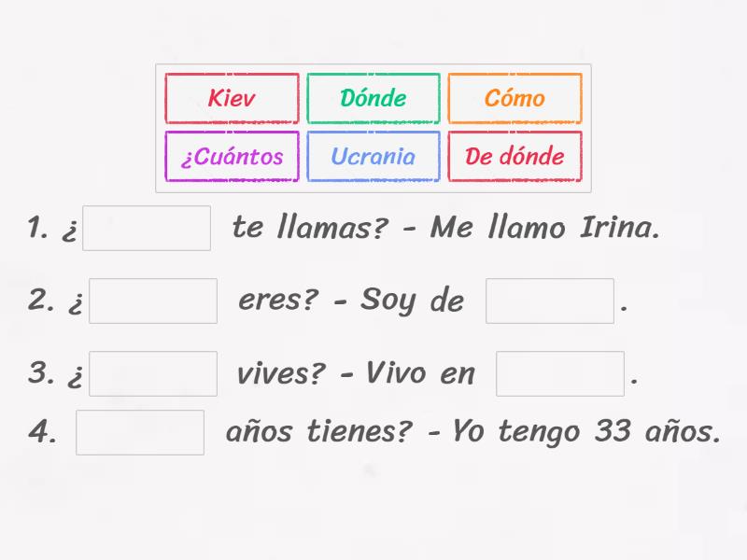The height and width of the screenshot is (560, 747).
Task: Click the blank before "te llamas?"
Action: coord(147,229)
